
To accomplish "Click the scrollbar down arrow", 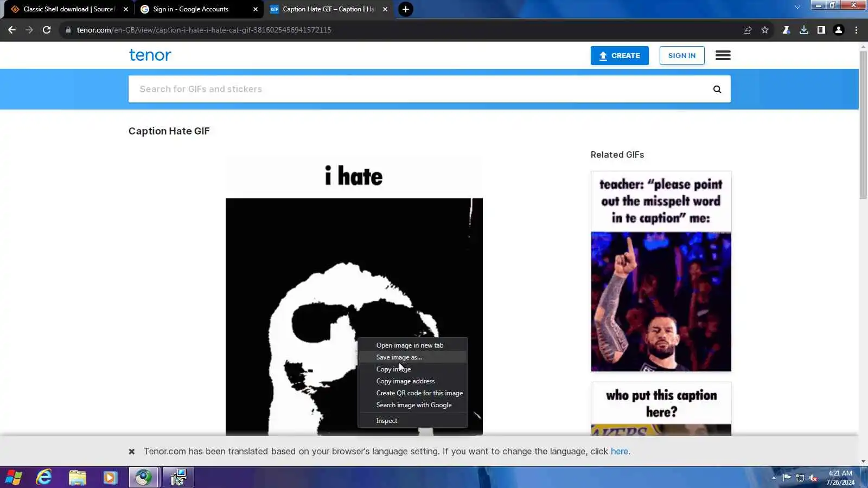I will (863, 461).
